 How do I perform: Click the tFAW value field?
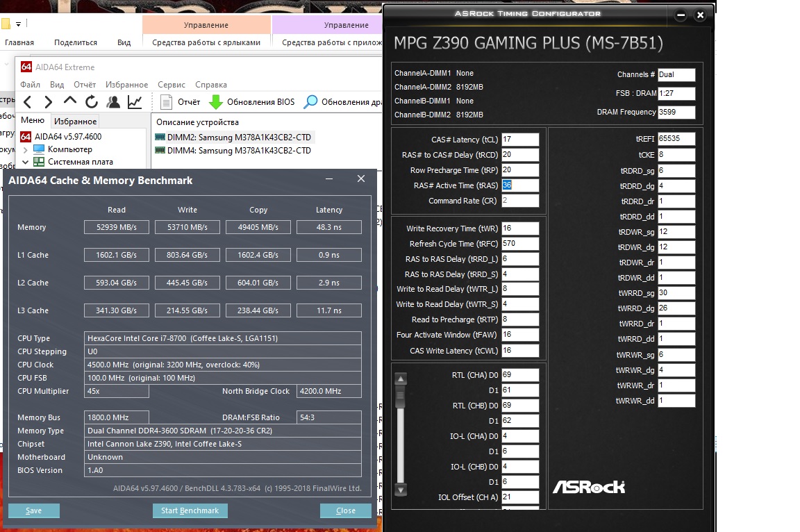[520, 335]
